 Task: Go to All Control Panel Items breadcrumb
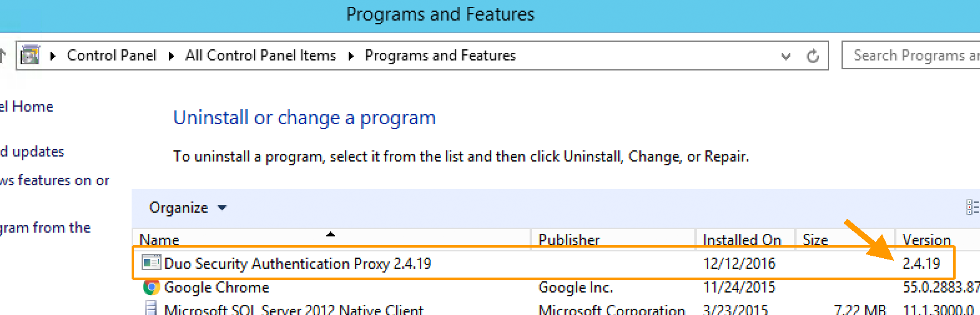coord(260,56)
